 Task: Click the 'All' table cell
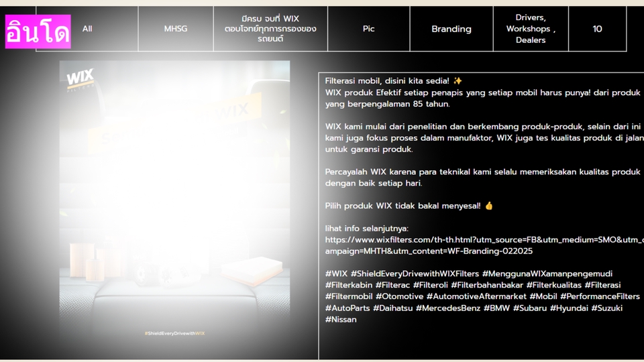[87, 29]
